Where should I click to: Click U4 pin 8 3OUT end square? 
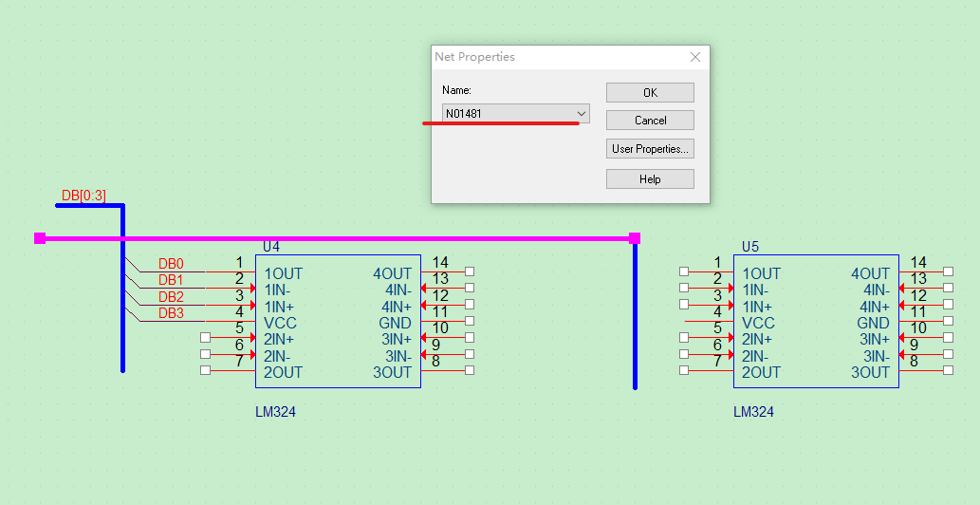[x=470, y=370]
